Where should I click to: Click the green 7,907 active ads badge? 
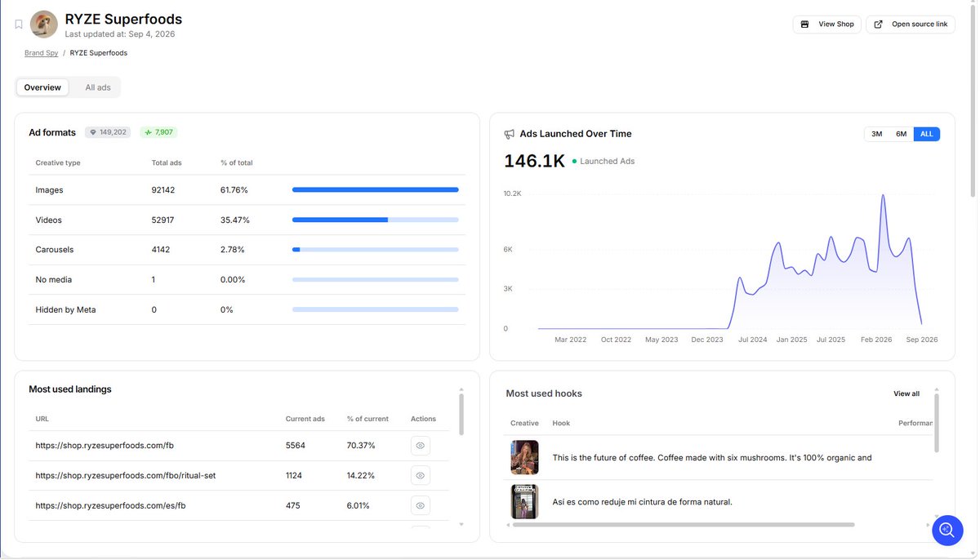click(x=158, y=132)
